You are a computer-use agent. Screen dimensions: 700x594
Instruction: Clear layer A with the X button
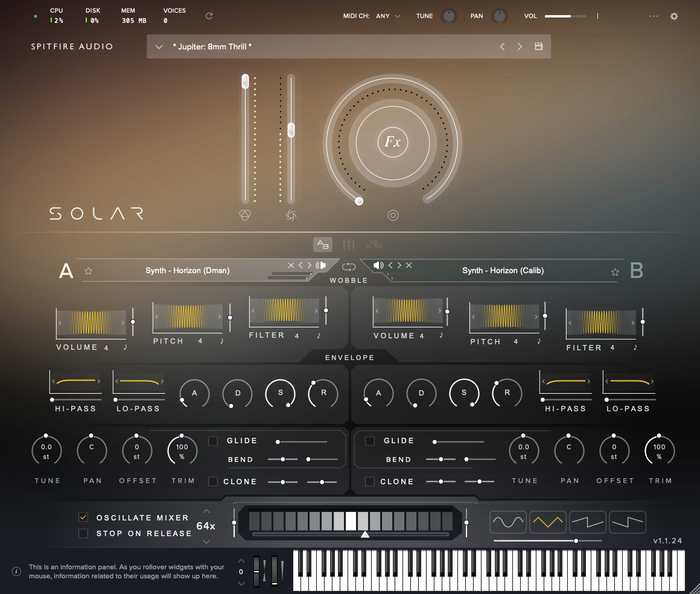(x=292, y=265)
